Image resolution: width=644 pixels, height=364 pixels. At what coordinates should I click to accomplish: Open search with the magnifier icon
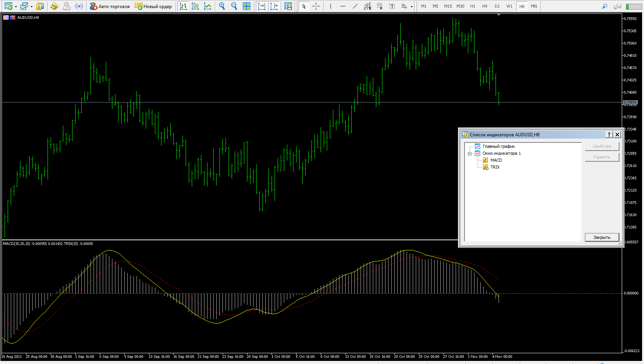[x=605, y=6]
